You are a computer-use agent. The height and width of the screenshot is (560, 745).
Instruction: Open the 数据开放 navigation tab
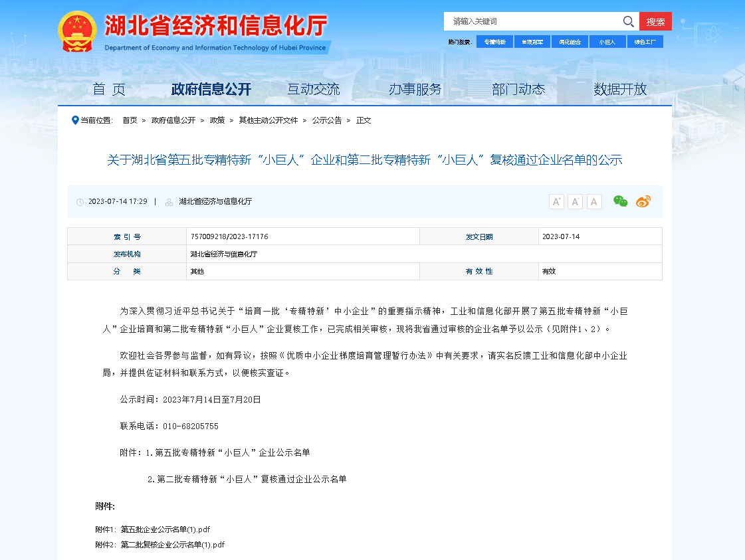tap(620, 89)
